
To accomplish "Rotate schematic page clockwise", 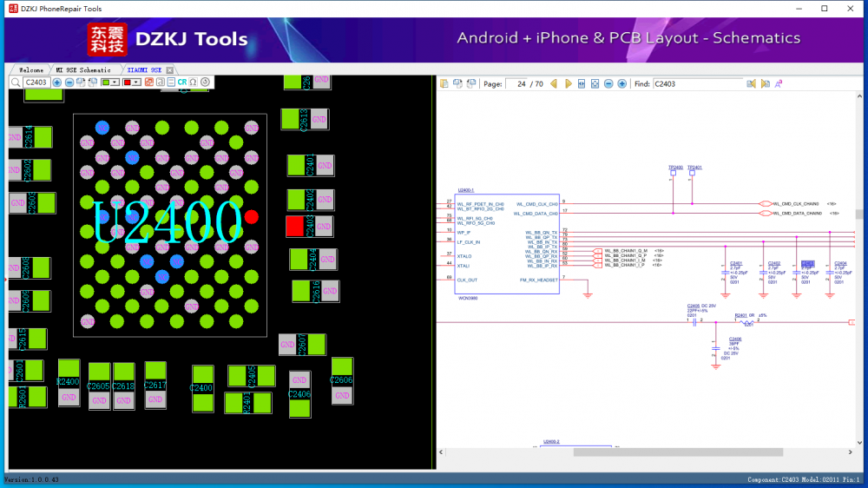I will tap(457, 83).
